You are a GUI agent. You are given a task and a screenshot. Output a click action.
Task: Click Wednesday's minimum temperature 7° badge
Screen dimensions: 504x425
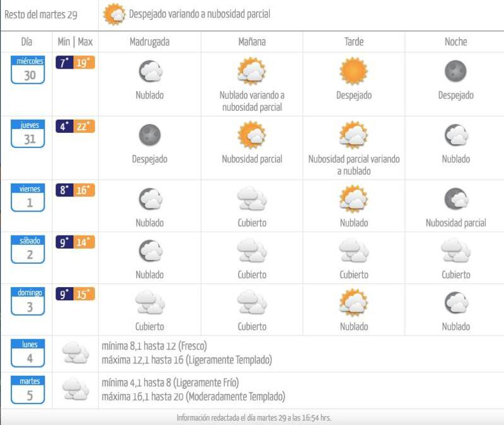point(64,62)
